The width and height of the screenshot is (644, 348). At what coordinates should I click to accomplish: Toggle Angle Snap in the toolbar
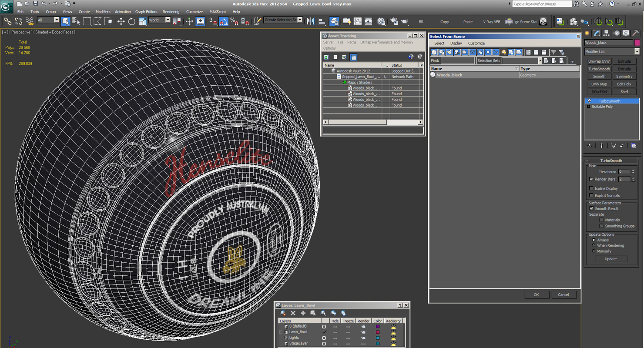(224, 21)
